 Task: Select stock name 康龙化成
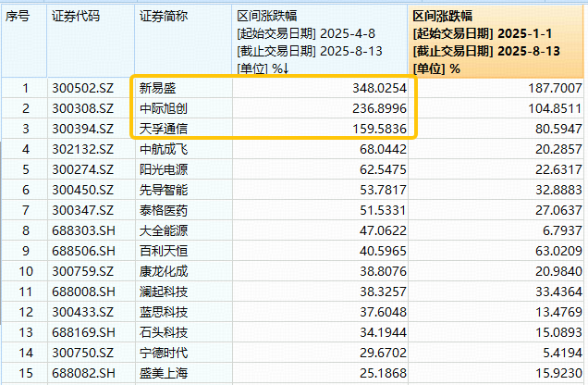point(164,271)
